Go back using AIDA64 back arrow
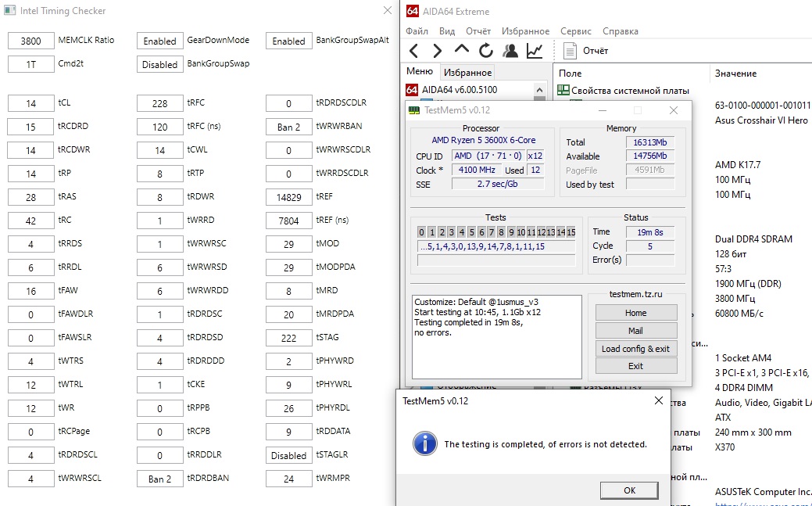Screen dimensions: 812x506 413,51
